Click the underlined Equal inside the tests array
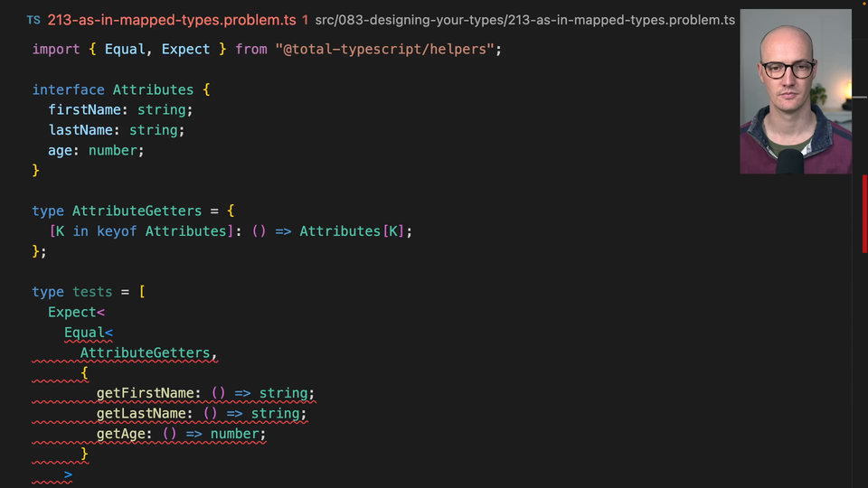Viewport: 868px width, 488px height. pyautogui.click(x=84, y=333)
